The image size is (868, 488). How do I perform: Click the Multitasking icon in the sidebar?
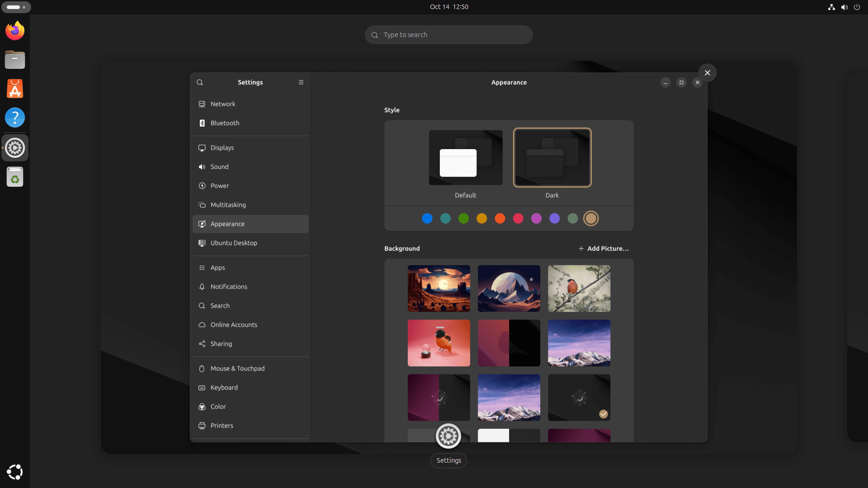[202, 205]
